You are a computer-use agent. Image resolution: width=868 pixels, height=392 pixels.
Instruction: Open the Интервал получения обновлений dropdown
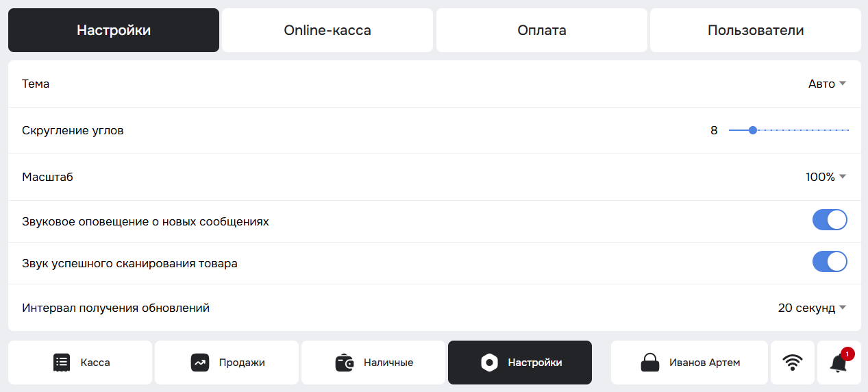tap(813, 308)
